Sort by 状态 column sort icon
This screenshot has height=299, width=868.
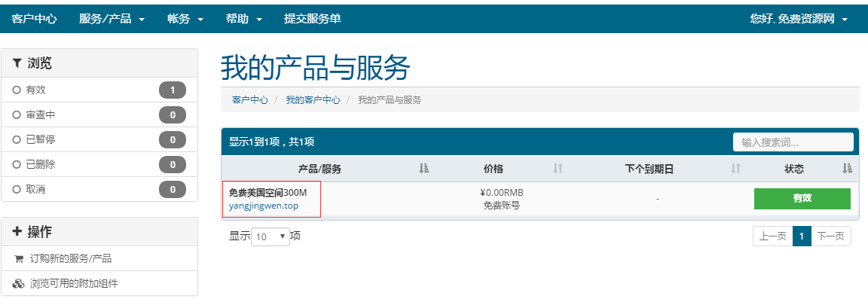[847, 169]
